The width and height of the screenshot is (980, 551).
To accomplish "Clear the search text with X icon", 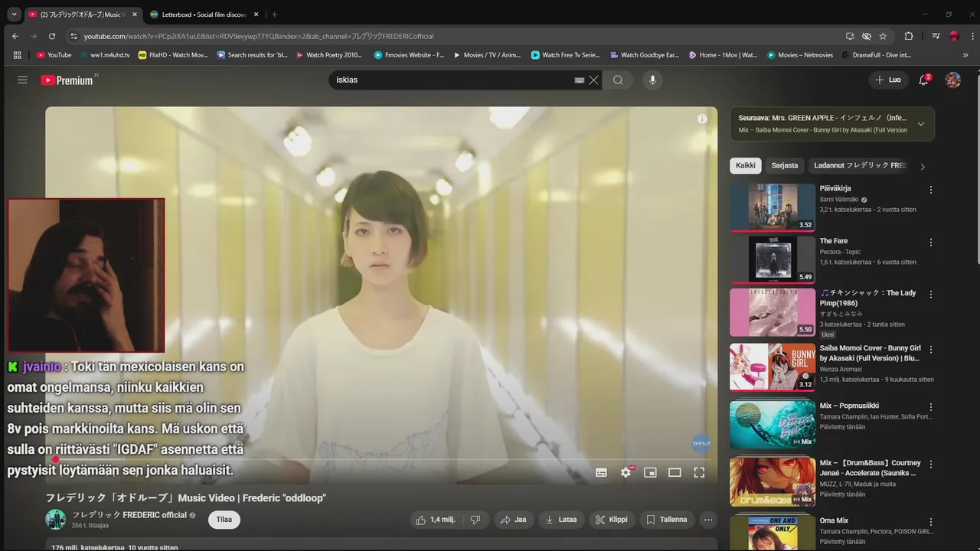I will (593, 80).
